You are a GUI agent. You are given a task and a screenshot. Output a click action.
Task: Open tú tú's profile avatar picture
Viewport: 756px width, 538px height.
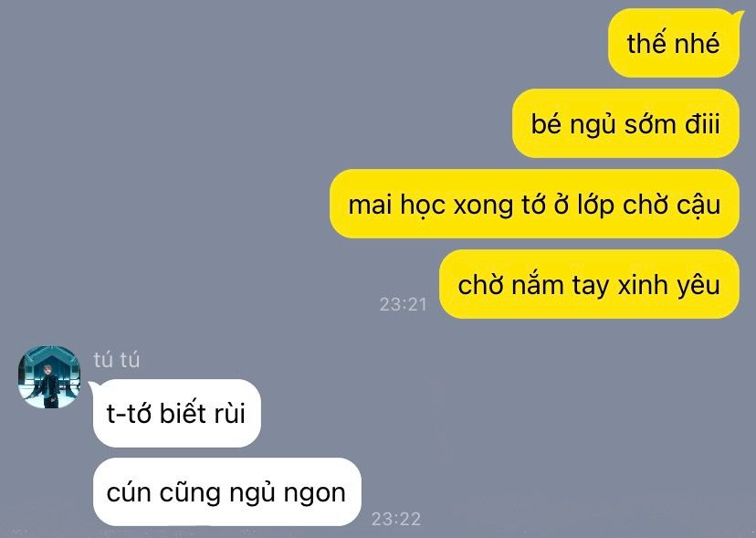click(48, 377)
